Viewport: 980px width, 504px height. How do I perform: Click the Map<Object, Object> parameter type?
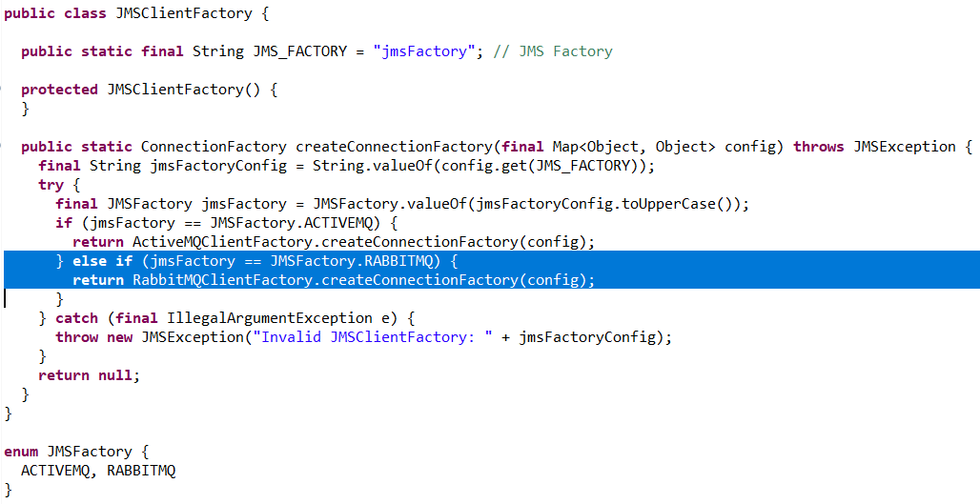(634, 147)
